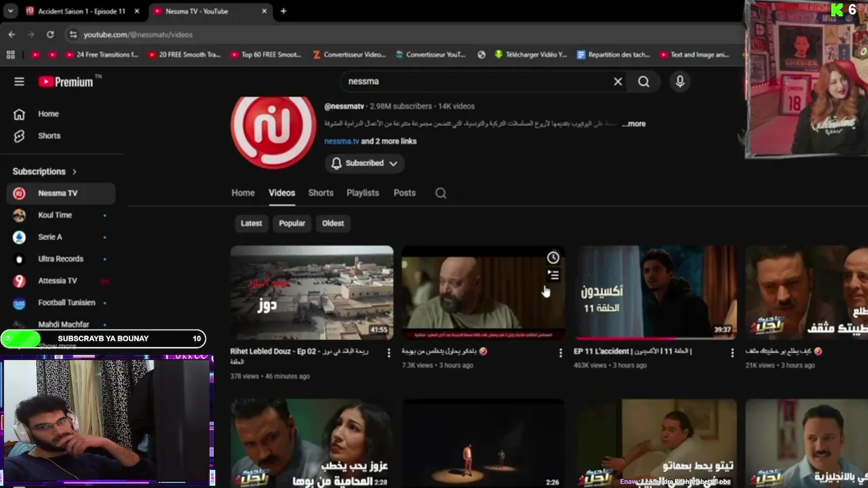Viewport: 868px width, 488px height.
Task: Click the address bar with youtube.com/@nessmatv/videos
Action: click(x=138, y=34)
